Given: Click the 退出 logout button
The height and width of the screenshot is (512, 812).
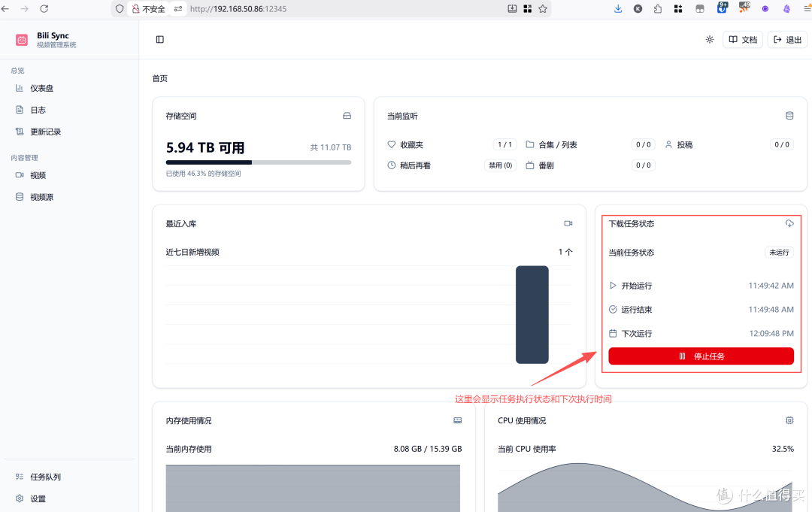Looking at the screenshot, I should tap(787, 39).
